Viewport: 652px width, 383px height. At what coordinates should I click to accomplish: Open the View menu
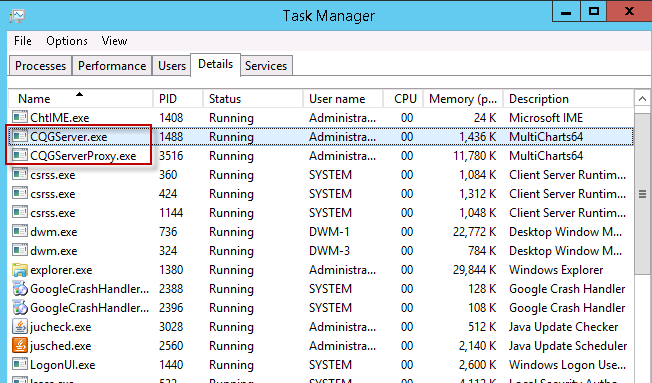click(x=114, y=41)
